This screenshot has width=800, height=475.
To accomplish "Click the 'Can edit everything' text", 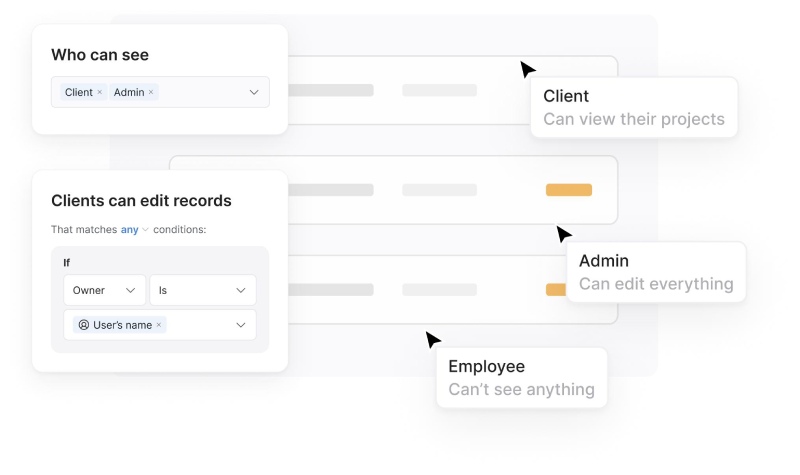I will [656, 284].
